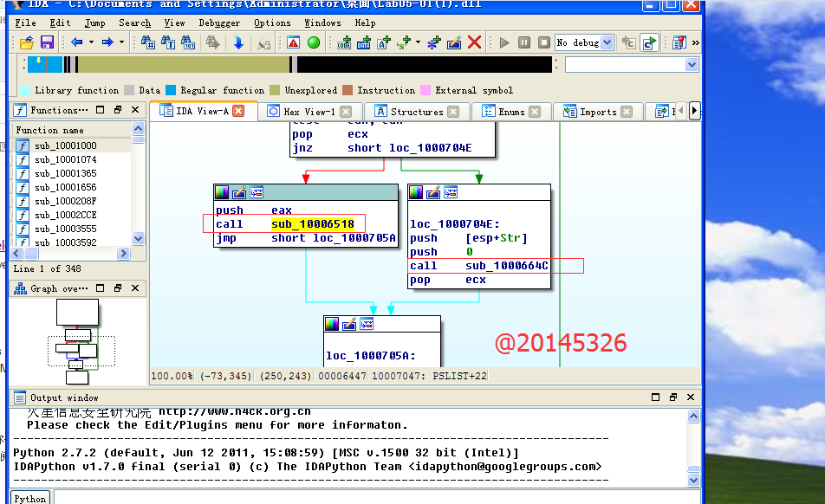Open the Debugger menu
Screen dimensions: 825x504
pos(219,23)
